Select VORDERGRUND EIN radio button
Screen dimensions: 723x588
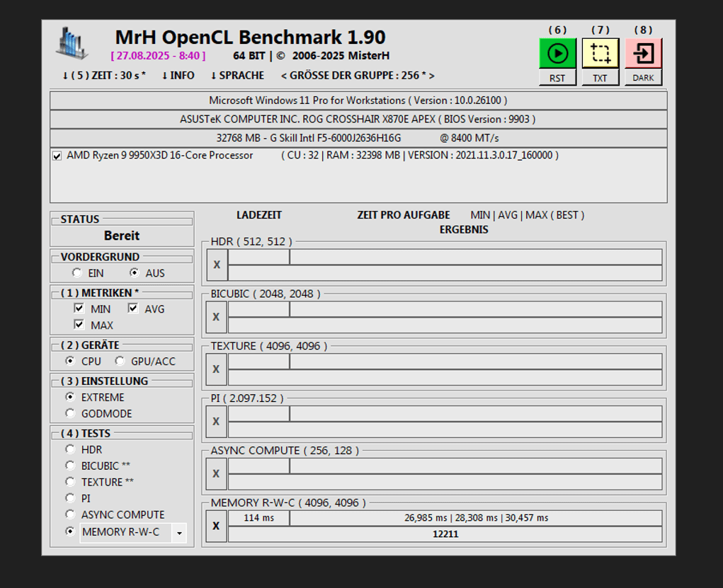[77, 273]
